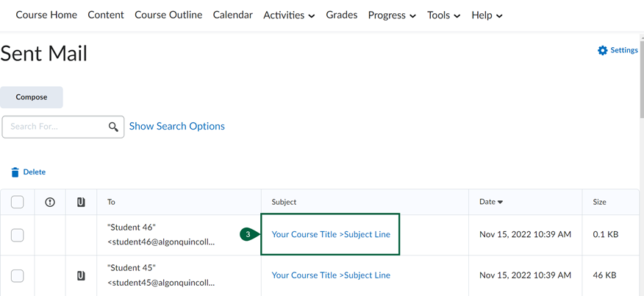644x296 pixels.
Task: Check the Student 45 message checkbox
Action: tap(17, 275)
